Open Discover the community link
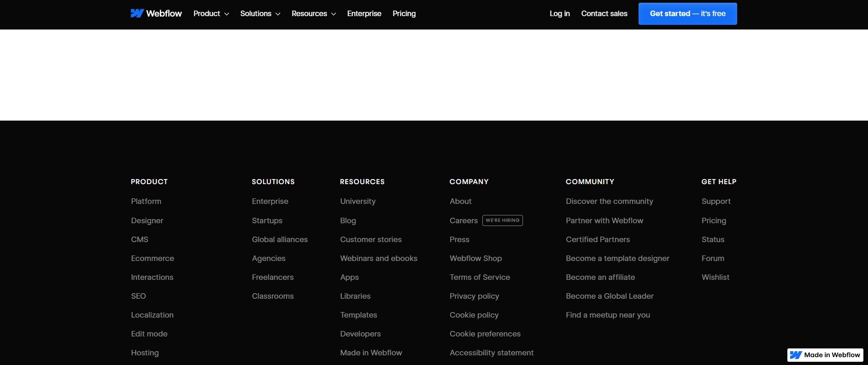 point(610,202)
